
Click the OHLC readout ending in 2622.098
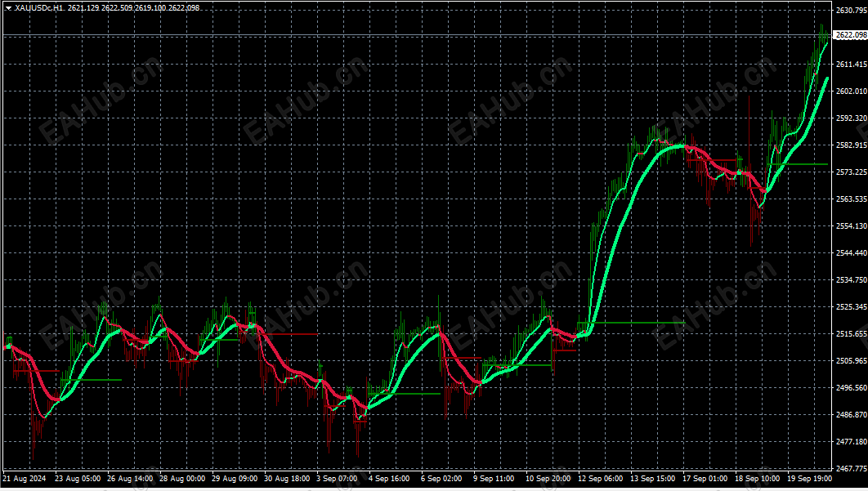133,7
